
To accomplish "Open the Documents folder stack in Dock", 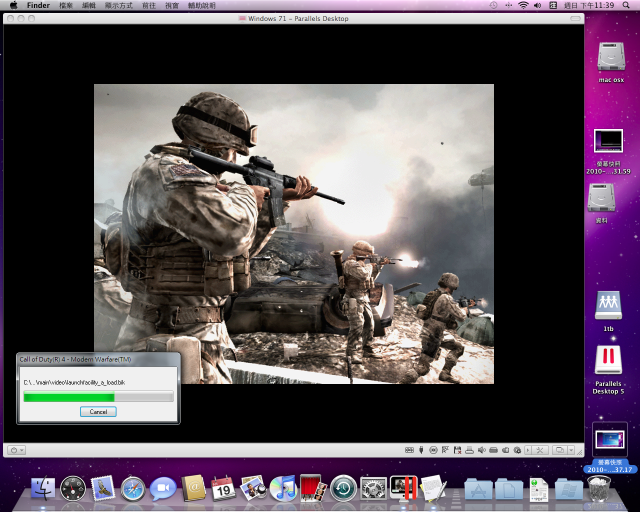I will click(509, 489).
